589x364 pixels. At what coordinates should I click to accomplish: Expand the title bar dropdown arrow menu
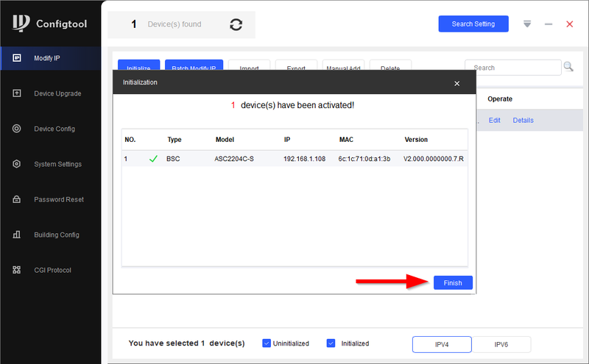pyautogui.click(x=527, y=24)
